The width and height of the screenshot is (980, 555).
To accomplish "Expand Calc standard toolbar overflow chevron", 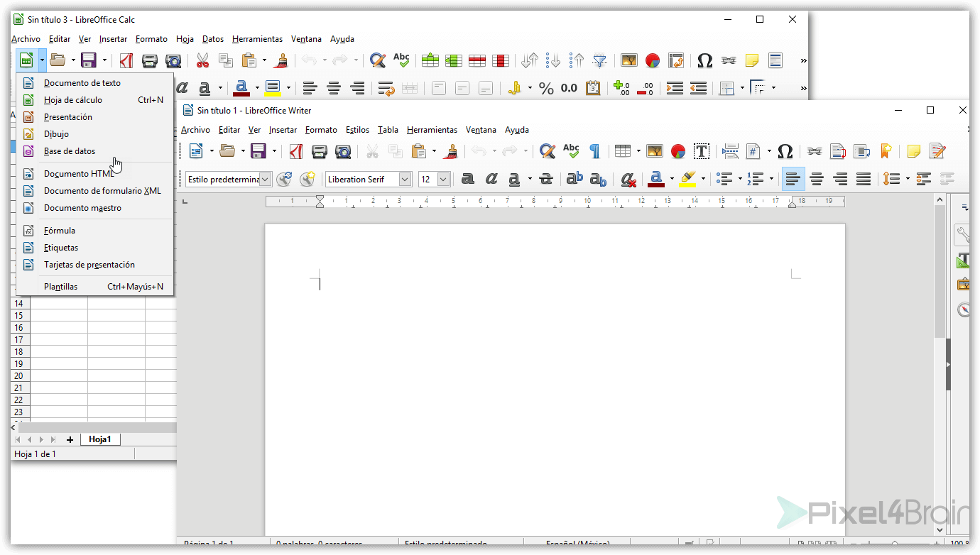I will point(803,61).
